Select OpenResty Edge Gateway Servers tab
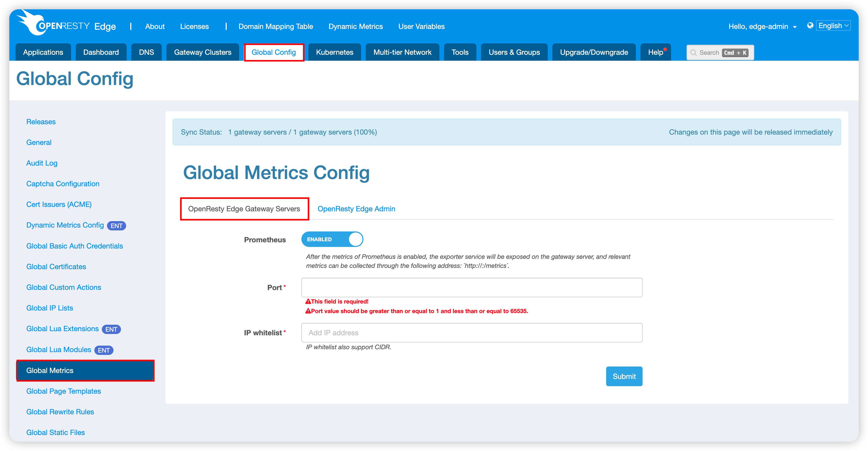 tap(244, 209)
